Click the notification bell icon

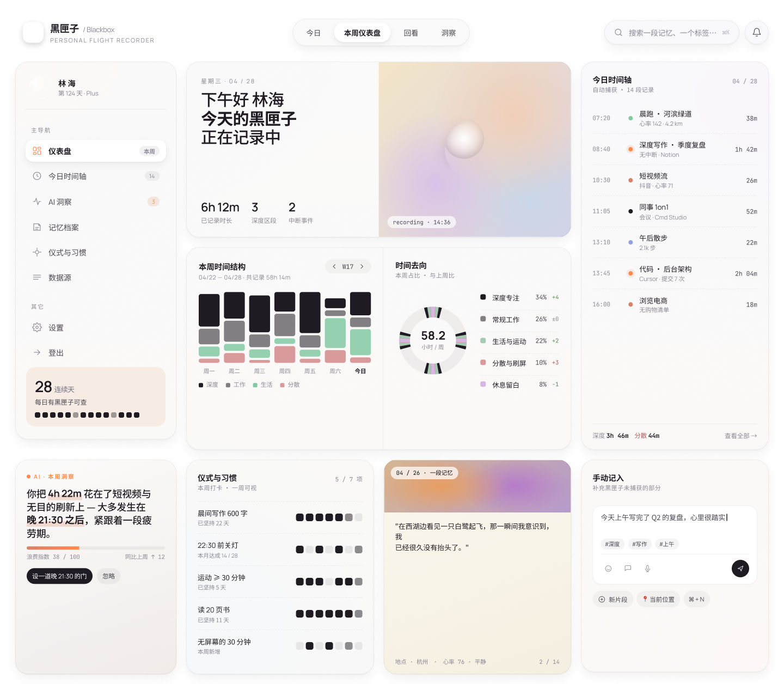pyautogui.click(x=756, y=33)
